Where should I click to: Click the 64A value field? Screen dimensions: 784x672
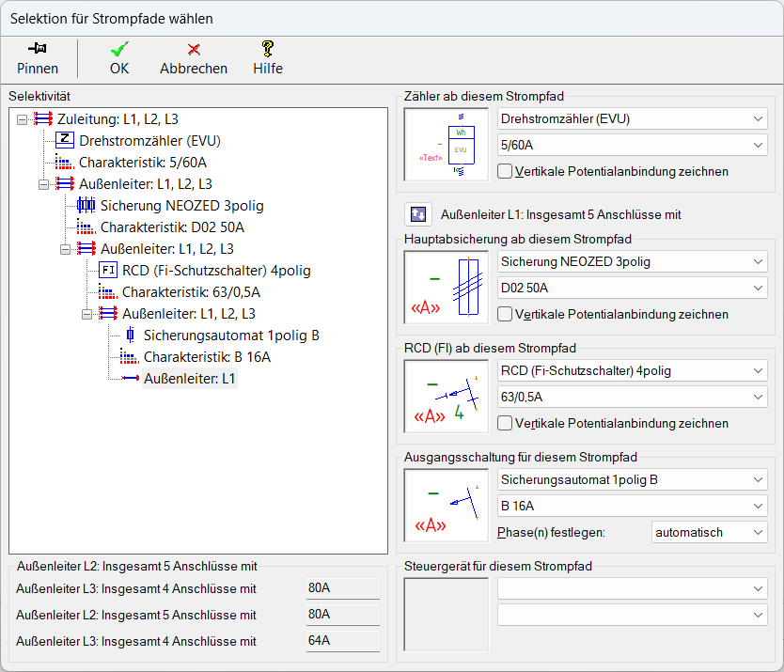[343, 642]
